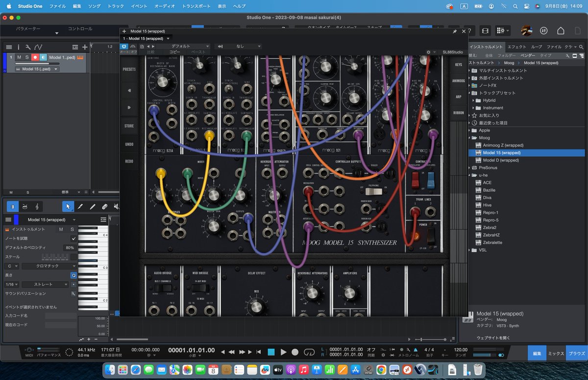
Task: Open the MIDI mapping icon in plugin header
Action: coord(133,47)
